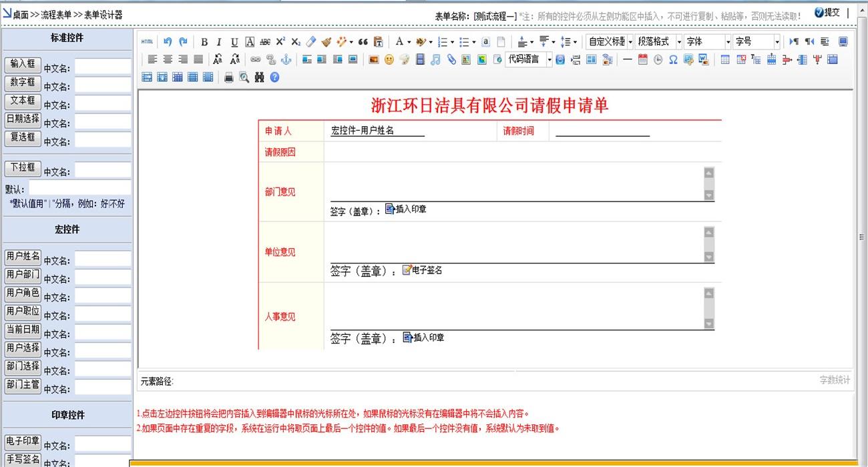Image resolution: width=868 pixels, height=467 pixels.
Task: Open the 自定义标题 dropdown
Action: 610,42
